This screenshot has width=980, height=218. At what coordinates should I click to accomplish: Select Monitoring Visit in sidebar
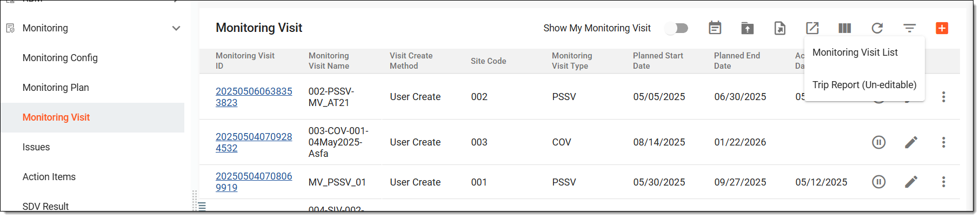56,117
